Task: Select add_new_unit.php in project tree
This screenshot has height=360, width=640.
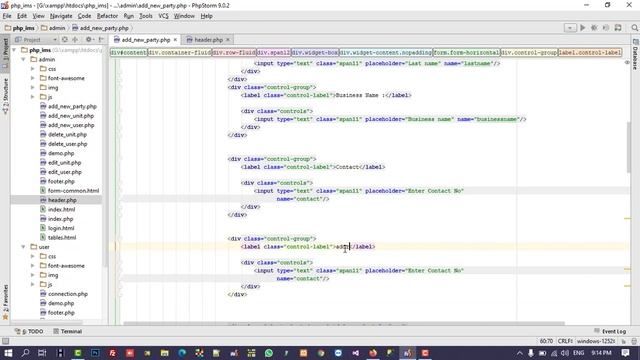Action: coord(71,116)
